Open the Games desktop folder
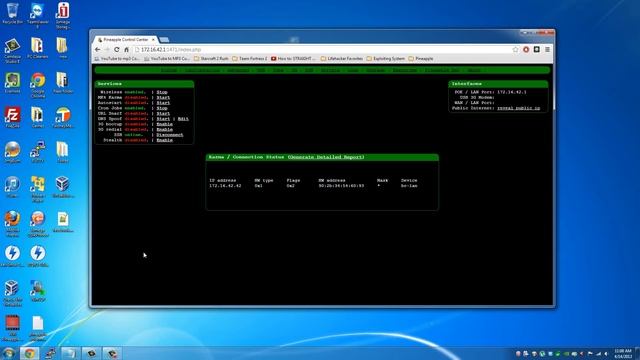The height and width of the screenshot is (360, 640). 37,118
